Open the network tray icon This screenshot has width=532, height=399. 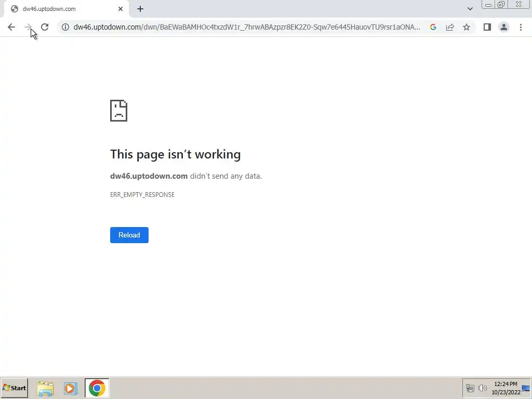click(470, 388)
